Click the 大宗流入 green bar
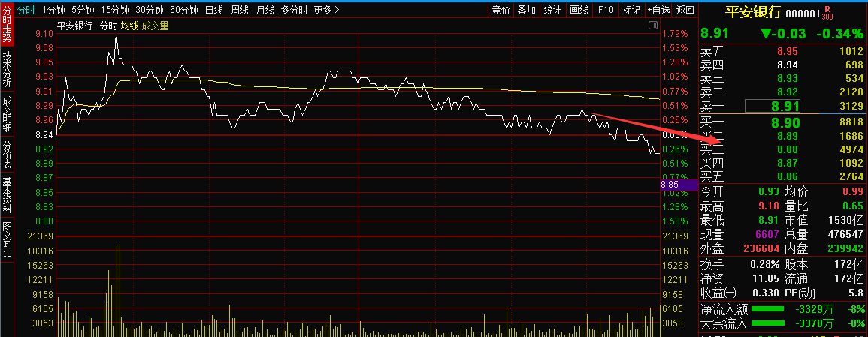This screenshot has height=337, width=868. tap(767, 323)
